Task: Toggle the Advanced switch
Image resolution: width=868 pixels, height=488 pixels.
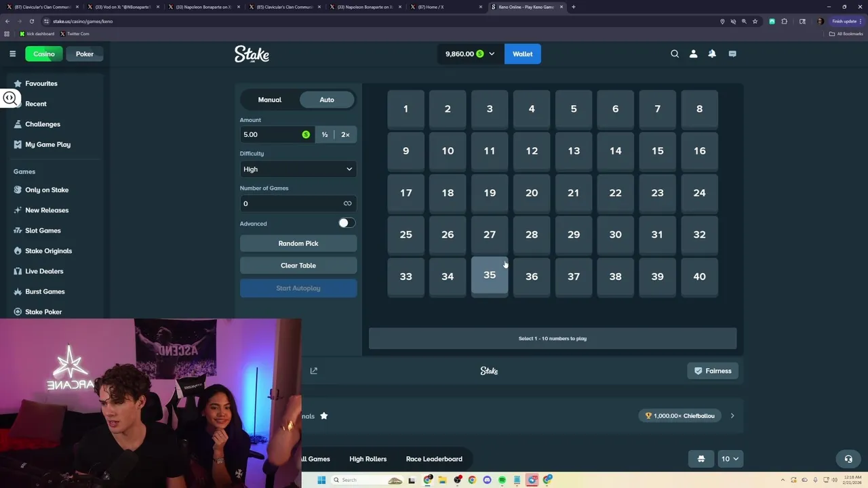Action: tap(347, 223)
